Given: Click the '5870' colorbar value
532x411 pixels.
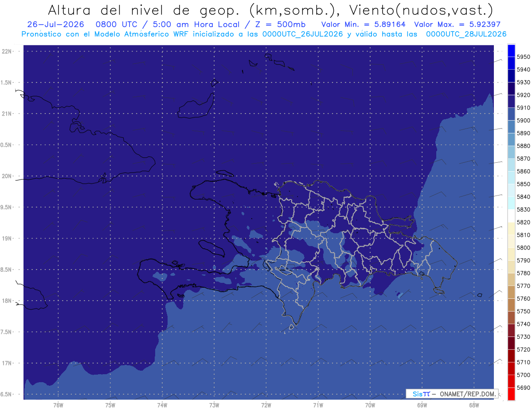Looking at the screenshot, I should coord(524,159).
